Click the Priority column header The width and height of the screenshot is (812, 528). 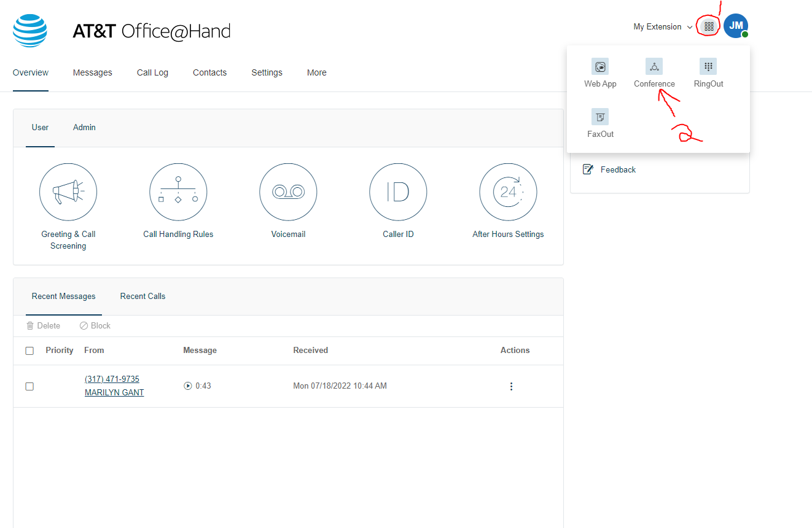point(60,350)
